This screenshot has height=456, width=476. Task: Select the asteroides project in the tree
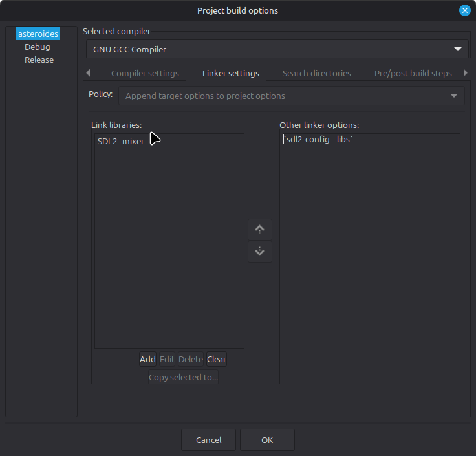click(x=38, y=34)
